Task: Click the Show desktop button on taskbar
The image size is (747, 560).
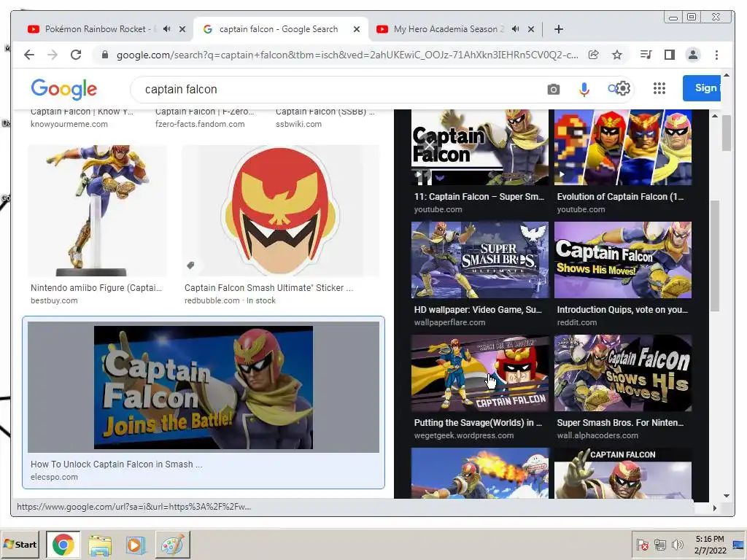Action: point(739,544)
